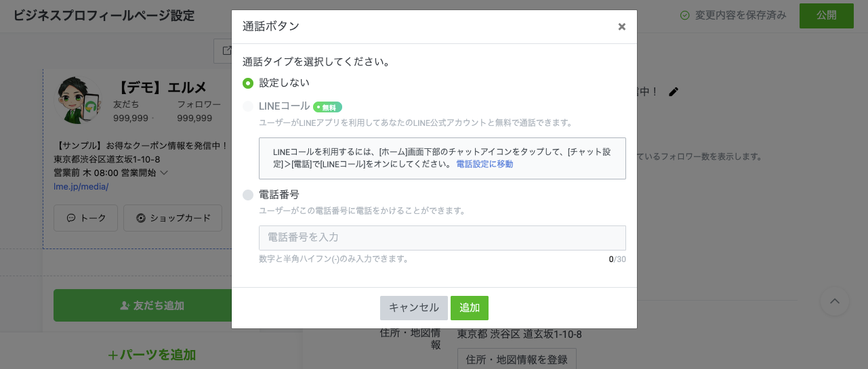Viewport: 868px width, 369px height.
Task: Open the 電話設定に移動 link
Action: coord(484,164)
